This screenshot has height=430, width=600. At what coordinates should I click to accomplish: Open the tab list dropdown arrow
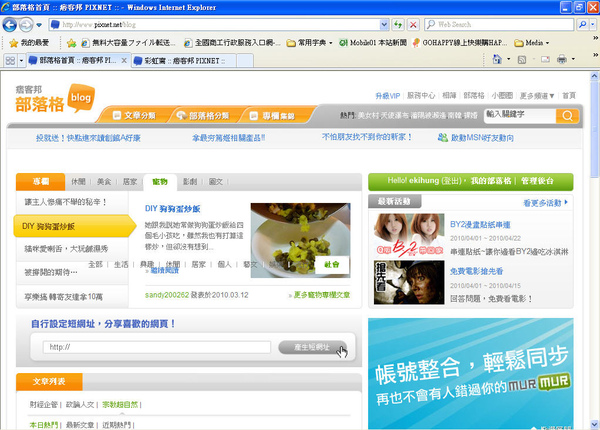tap(21, 60)
